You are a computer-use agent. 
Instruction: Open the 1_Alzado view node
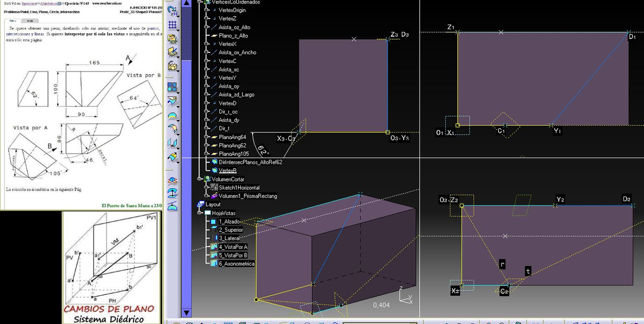[229, 222]
